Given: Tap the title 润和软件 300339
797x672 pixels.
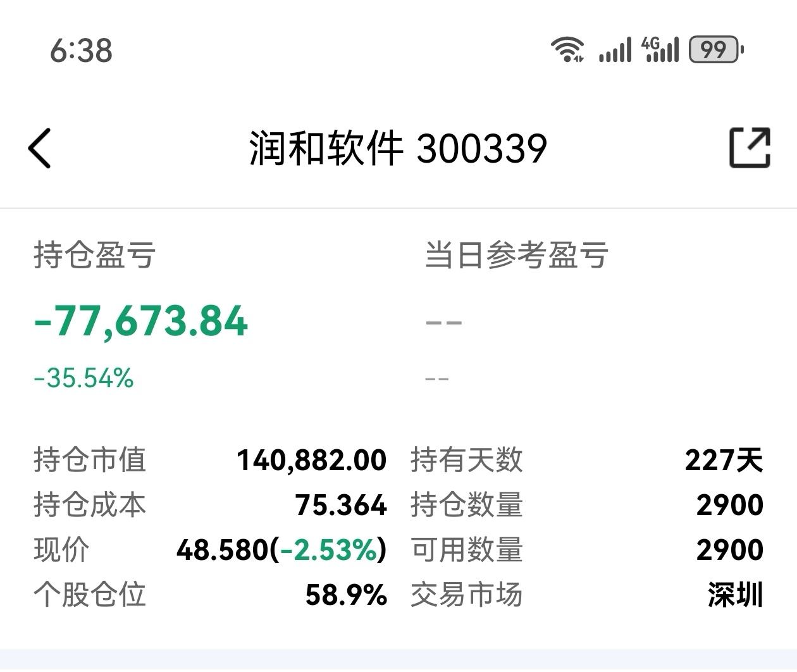Looking at the screenshot, I should (x=398, y=149).
